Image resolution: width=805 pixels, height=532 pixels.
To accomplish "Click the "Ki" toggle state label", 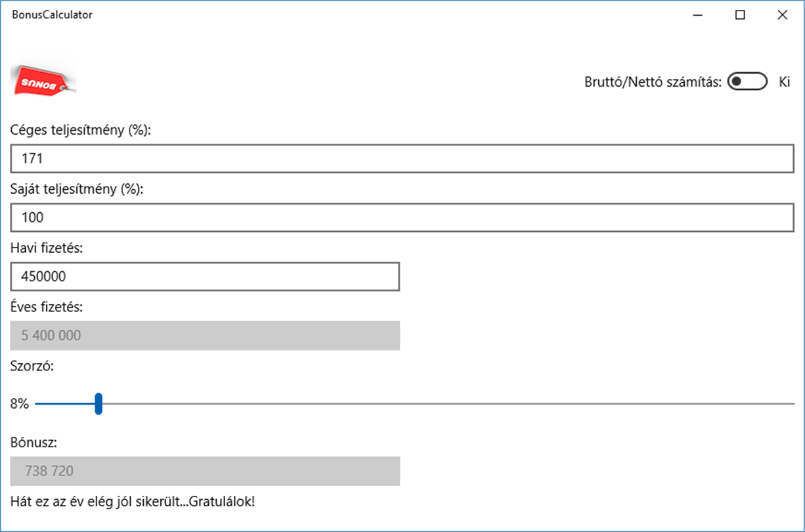I will [x=784, y=83].
